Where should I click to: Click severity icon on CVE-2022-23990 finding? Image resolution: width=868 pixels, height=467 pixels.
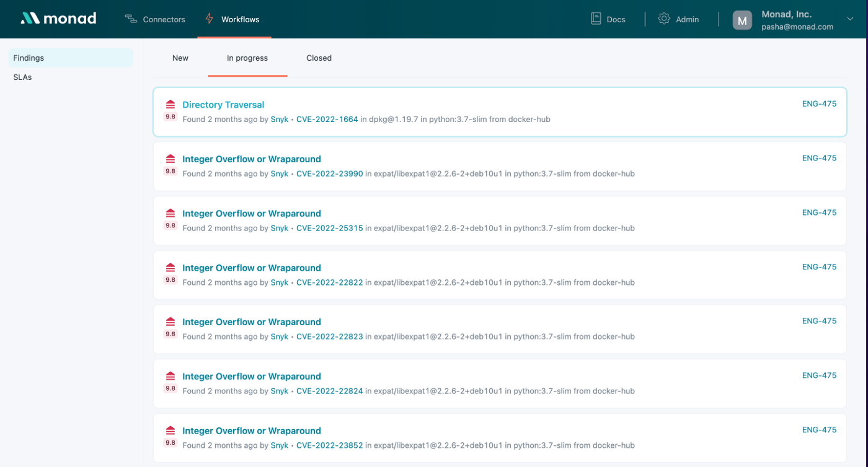170,159
